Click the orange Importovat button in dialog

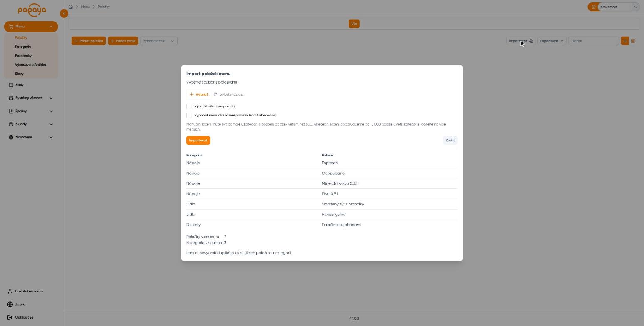[x=198, y=141]
